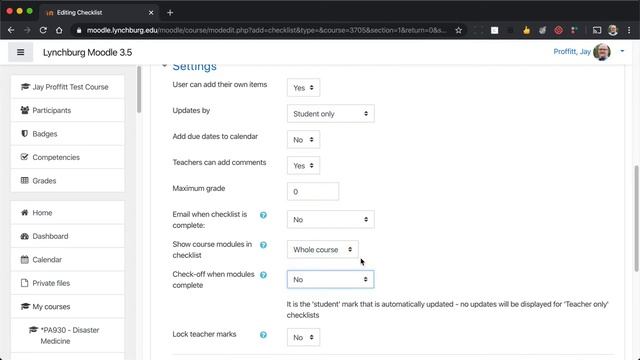The width and height of the screenshot is (640, 360).
Task: Click the browser forward arrow
Action: point(27,30)
